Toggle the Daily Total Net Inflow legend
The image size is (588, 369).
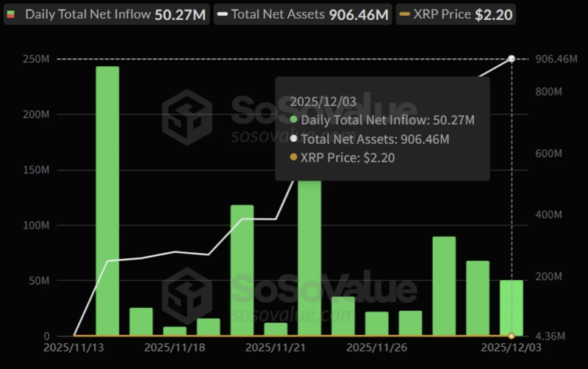(x=107, y=14)
